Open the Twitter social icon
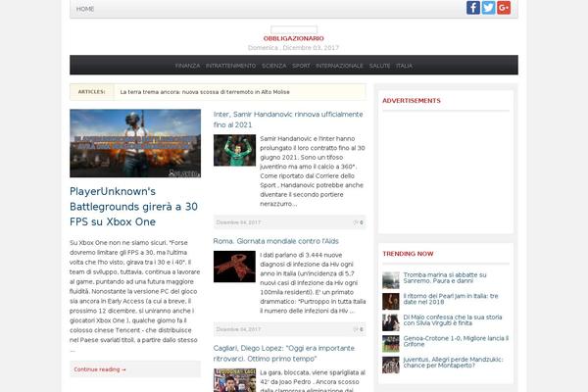The height and width of the screenshot is (392, 588). [x=488, y=8]
